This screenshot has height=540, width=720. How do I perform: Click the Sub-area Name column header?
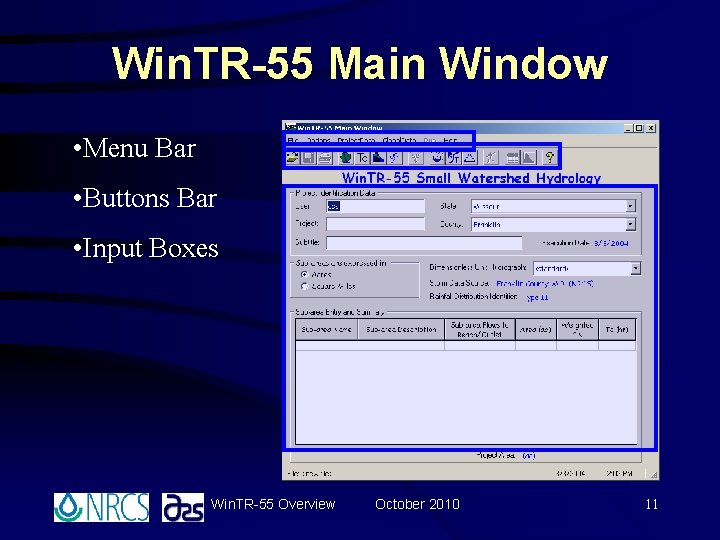click(326, 329)
